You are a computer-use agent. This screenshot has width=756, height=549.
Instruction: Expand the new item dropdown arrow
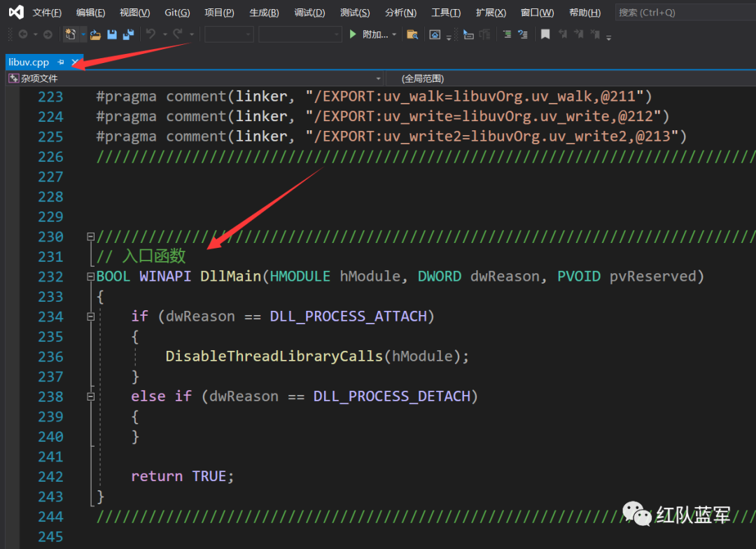pyautogui.click(x=83, y=34)
